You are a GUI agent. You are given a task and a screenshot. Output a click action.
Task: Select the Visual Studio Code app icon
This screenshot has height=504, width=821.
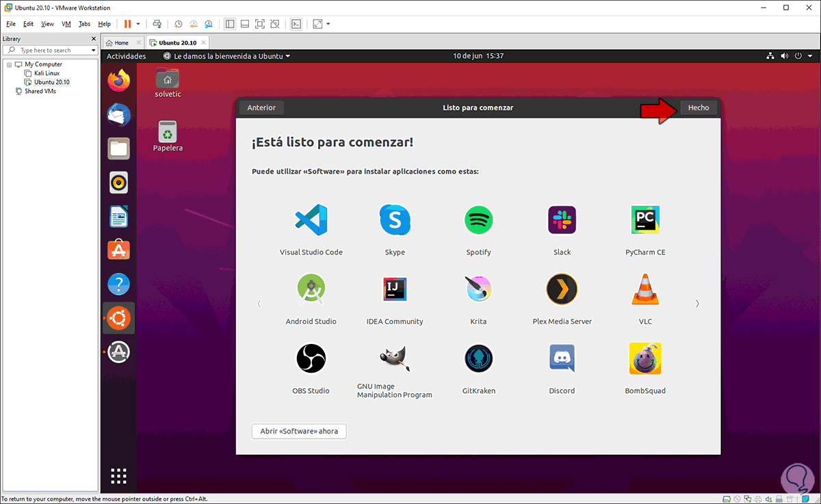tap(311, 220)
